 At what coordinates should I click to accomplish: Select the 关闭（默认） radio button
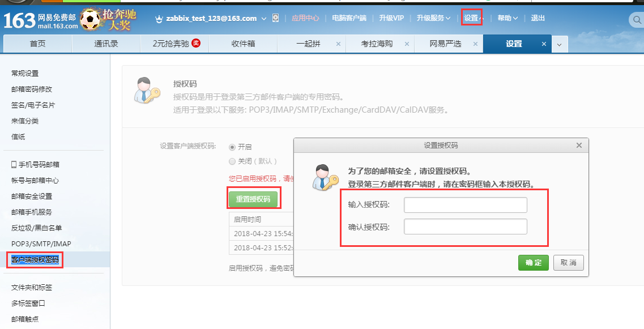coord(232,160)
